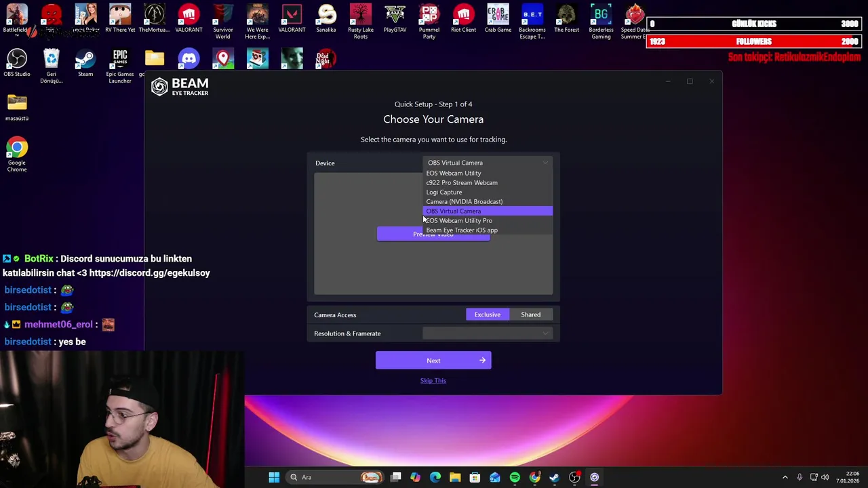Open the Resolution & Framerate dropdown
The width and height of the screenshot is (868, 488).
tap(488, 333)
